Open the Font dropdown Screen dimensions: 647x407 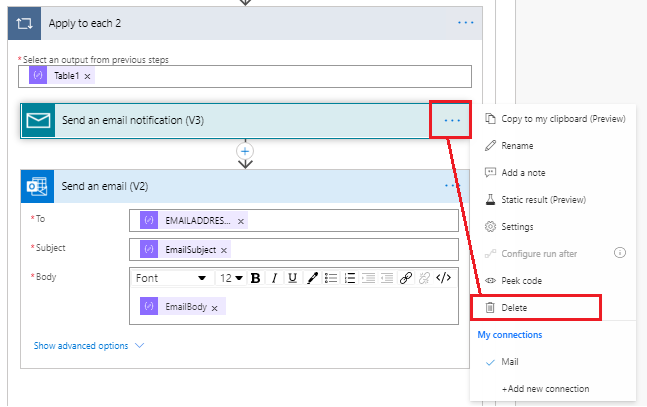[171, 278]
